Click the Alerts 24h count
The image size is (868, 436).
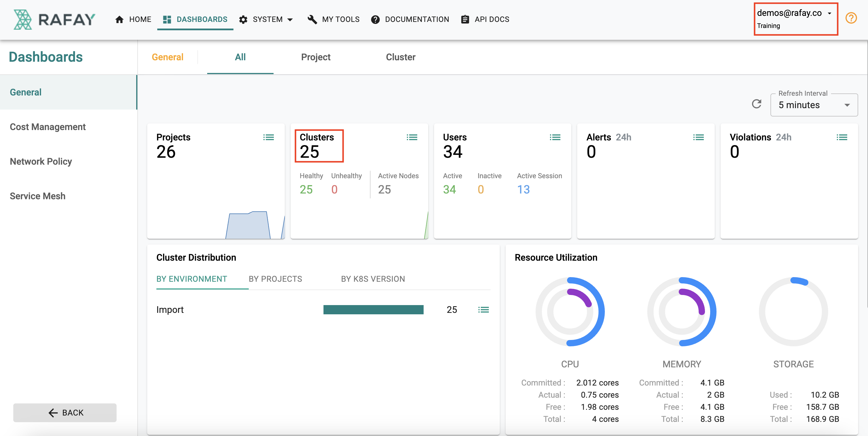click(591, 152)
